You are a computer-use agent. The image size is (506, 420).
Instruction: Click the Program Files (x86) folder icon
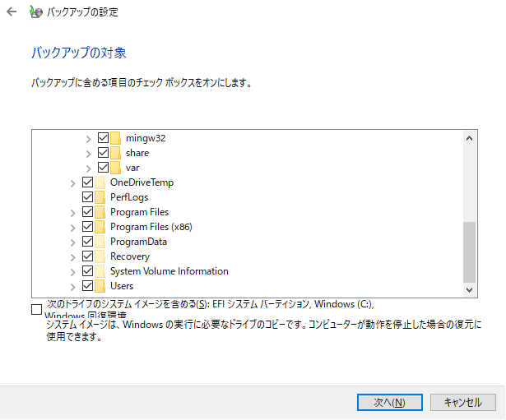pyautogui.click(x=100, y=227)
